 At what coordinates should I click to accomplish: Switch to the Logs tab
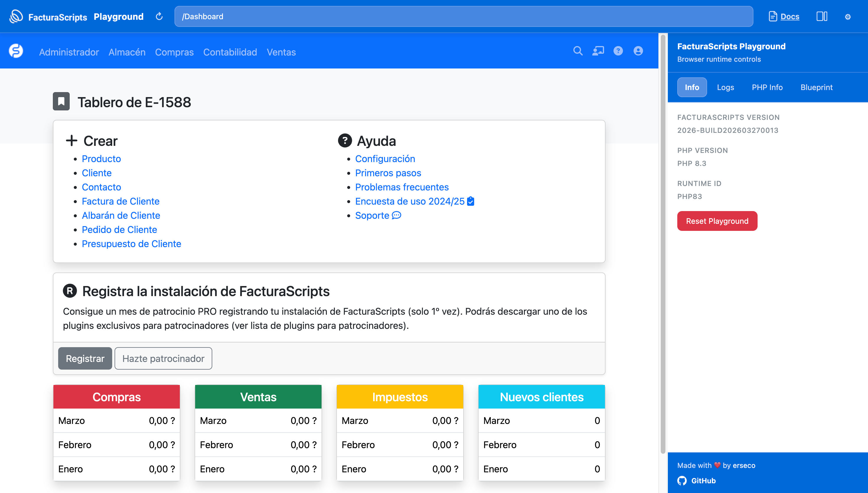(x=725, y=87)
